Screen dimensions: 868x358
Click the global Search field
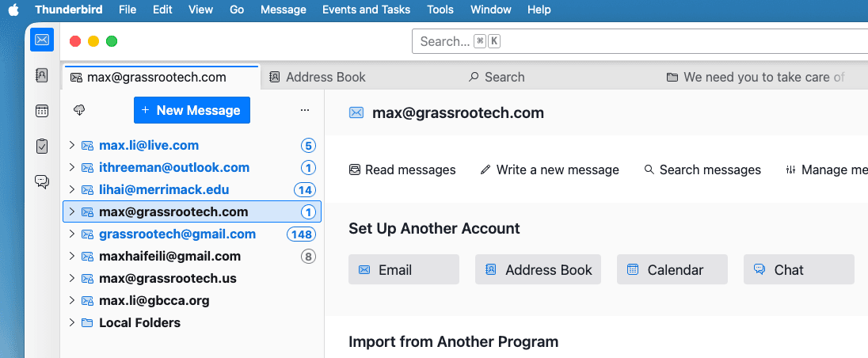tap(639, 41)
